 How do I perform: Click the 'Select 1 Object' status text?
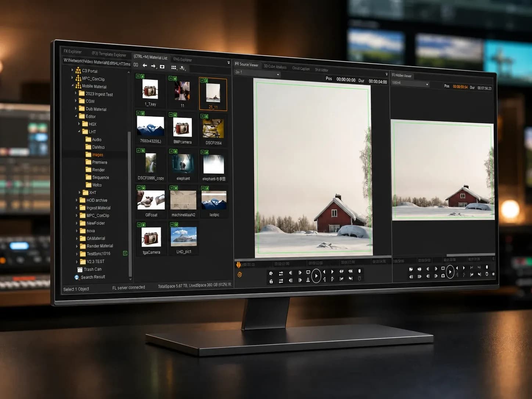click(76, 289)
